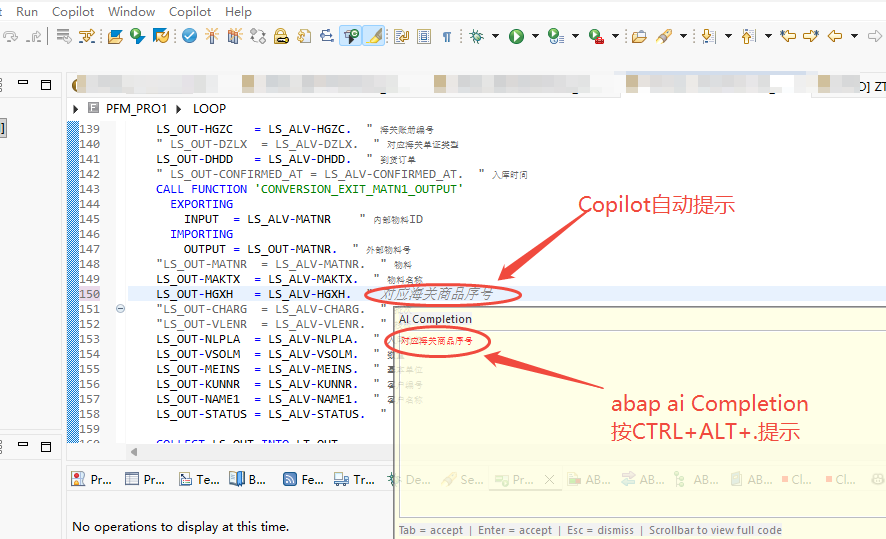Screen dimensions: 886x539
Task: Open the Window menu
Action: (131, 11)
